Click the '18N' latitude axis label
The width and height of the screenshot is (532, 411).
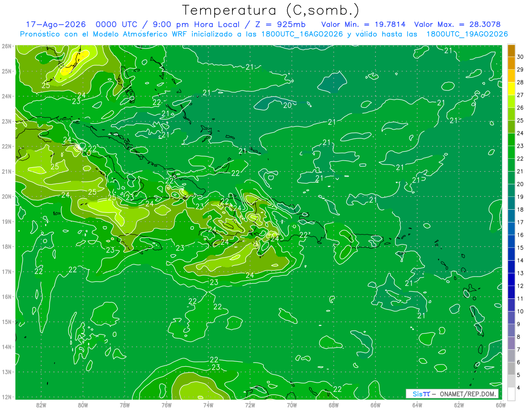pos(6,246)
